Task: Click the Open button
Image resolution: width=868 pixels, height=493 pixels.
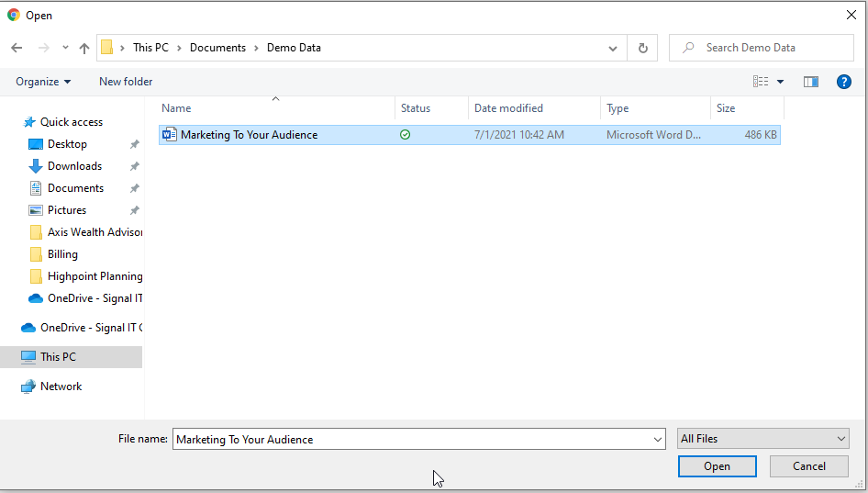Action: 717,466
